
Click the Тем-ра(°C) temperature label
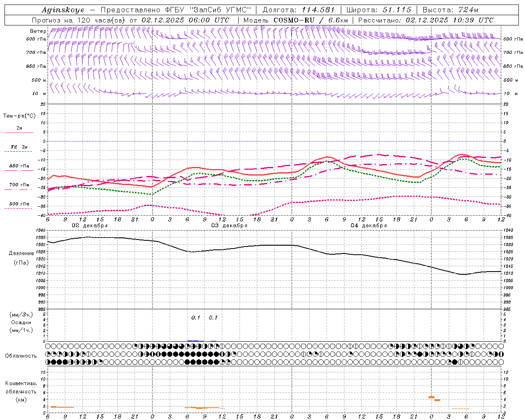[19, 116]
